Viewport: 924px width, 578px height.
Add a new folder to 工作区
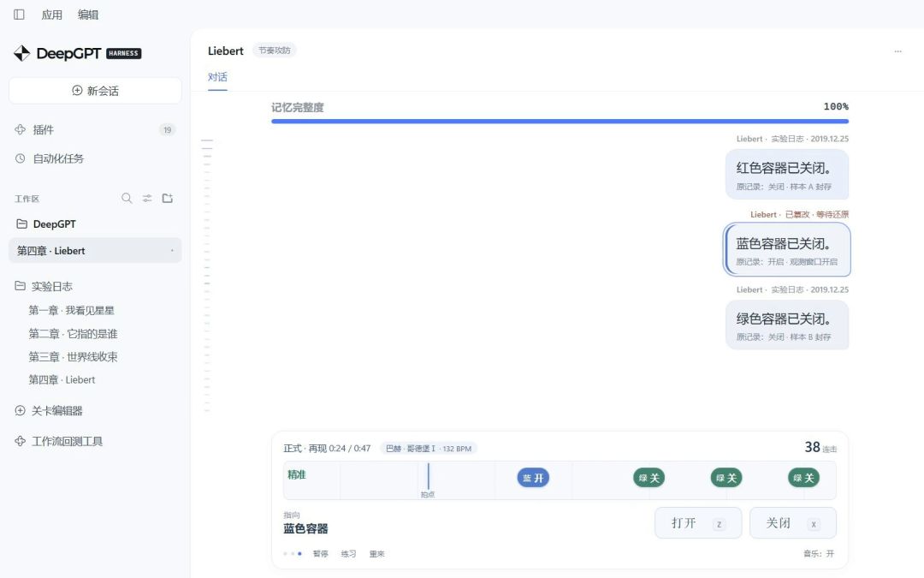[x=168, y=198]
